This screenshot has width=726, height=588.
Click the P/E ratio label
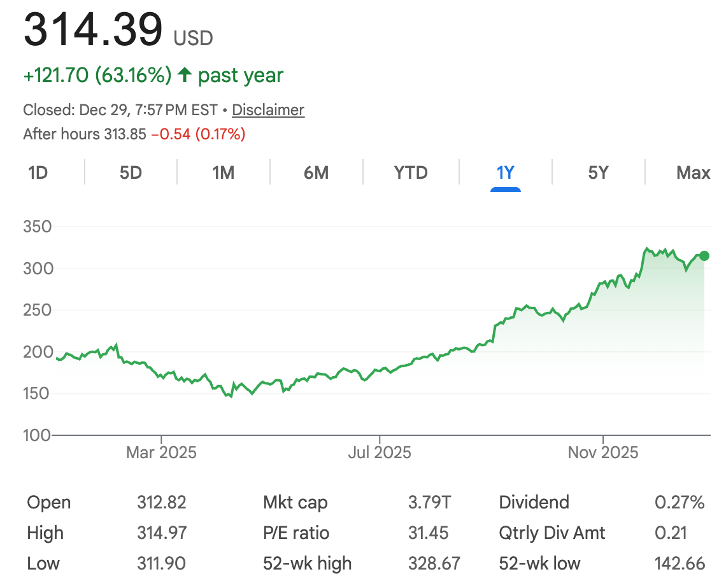[x=296, y=533]
